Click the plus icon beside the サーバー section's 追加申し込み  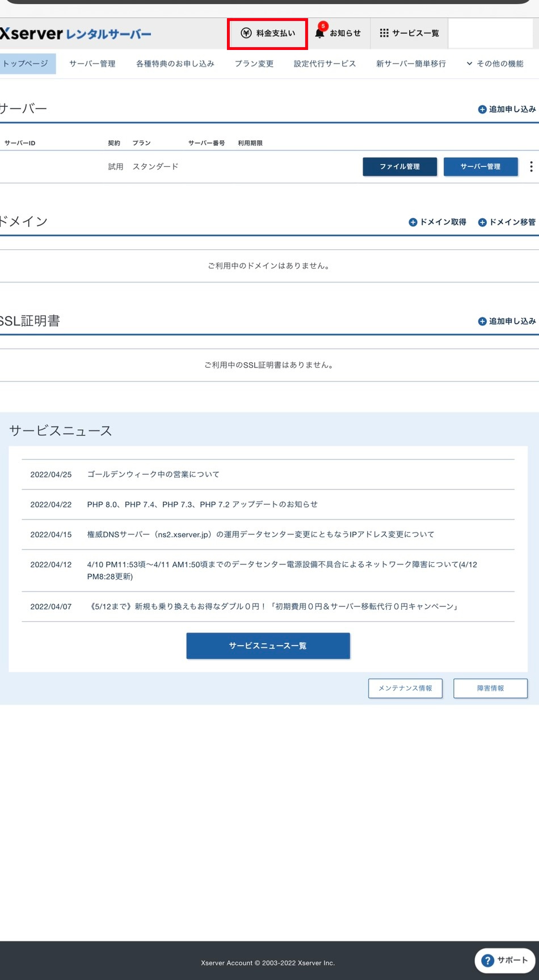(482, 109)
